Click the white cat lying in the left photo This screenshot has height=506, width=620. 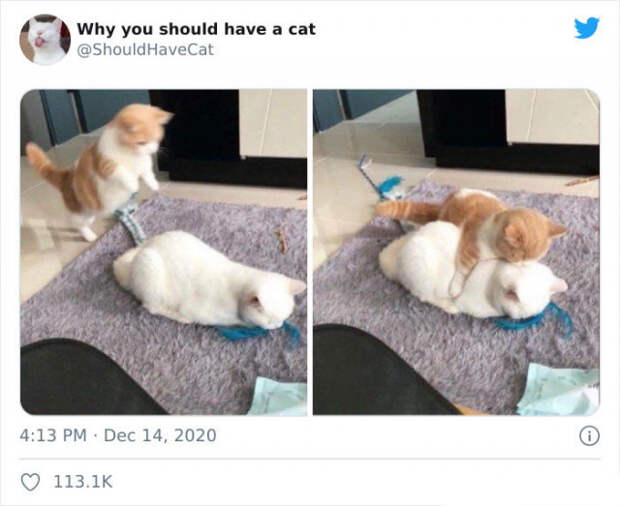(210, 279)
